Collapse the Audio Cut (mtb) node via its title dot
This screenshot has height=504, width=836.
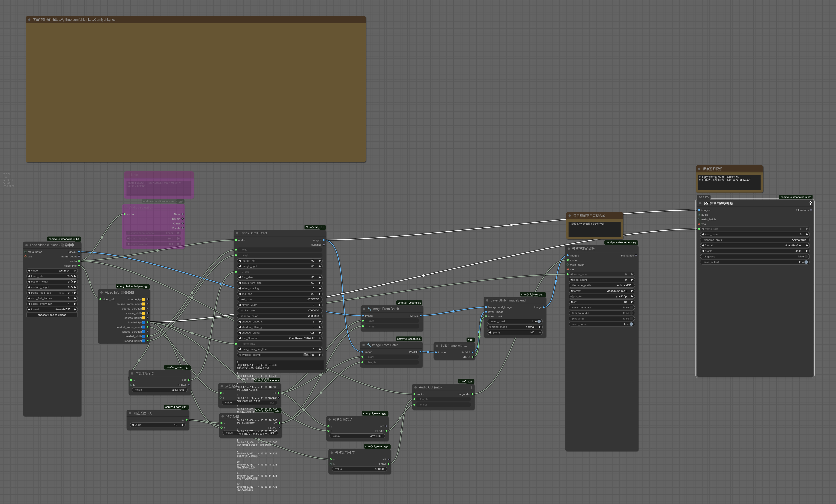[416, 387]
